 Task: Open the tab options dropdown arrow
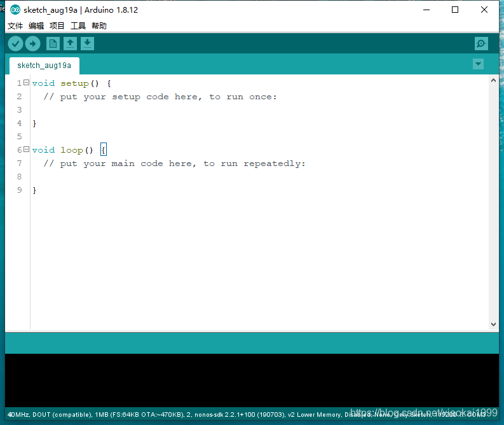[478, 64]
